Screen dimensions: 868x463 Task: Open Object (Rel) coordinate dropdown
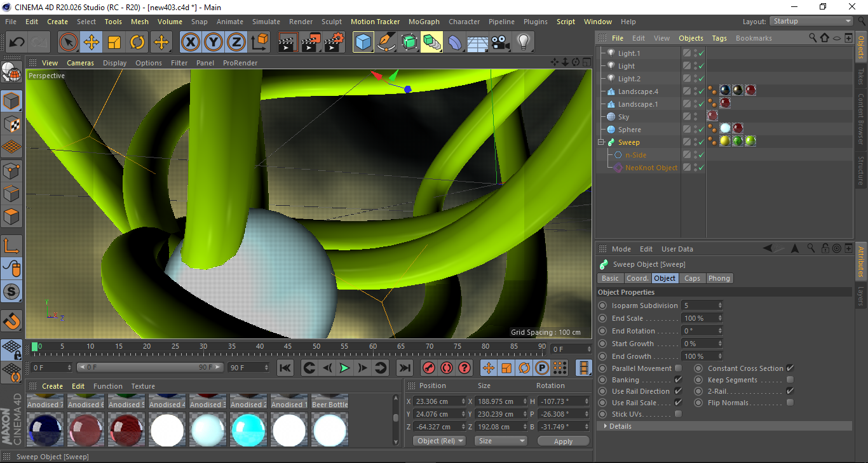pos(439,441)
